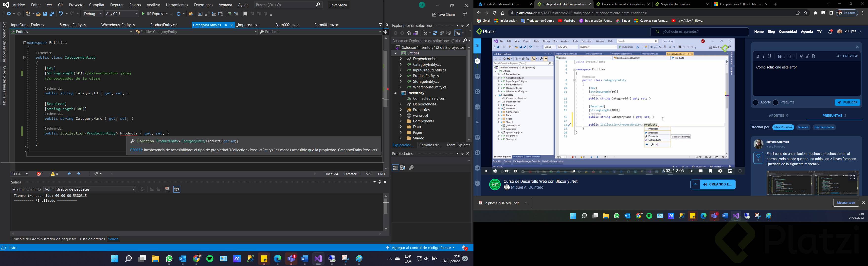The height and width of the screenshot is (266, 868).
Task: Click the Home icon in Explorador de soluciones
Action: (409, 33)
